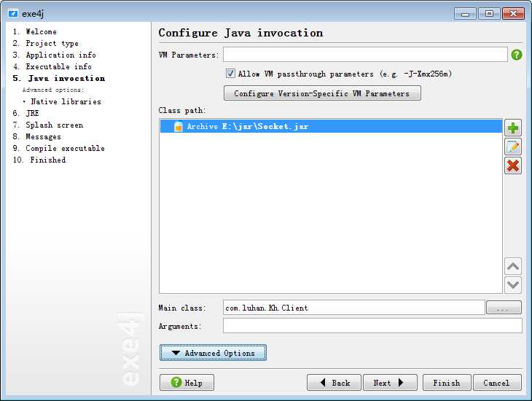The image size is (532, 401).
Task: Move classpath entry up with arrow
Action: click(512, 267)
